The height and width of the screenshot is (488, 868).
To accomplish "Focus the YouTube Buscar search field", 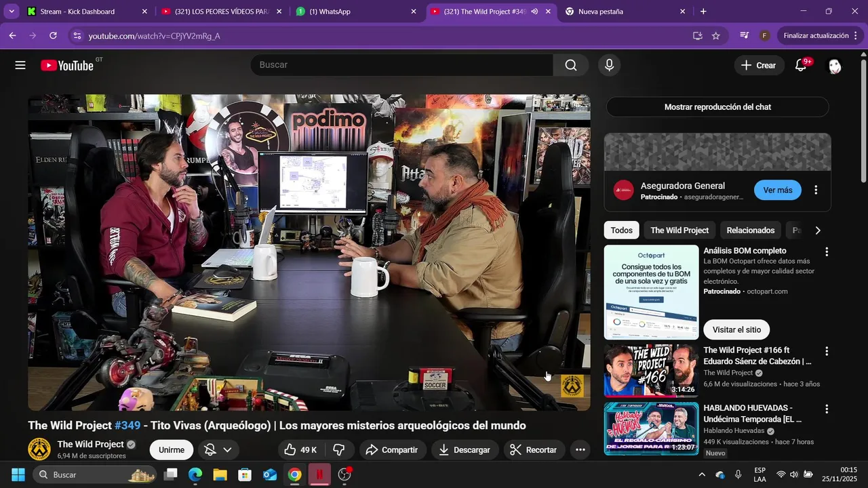I will click(401, 65).
